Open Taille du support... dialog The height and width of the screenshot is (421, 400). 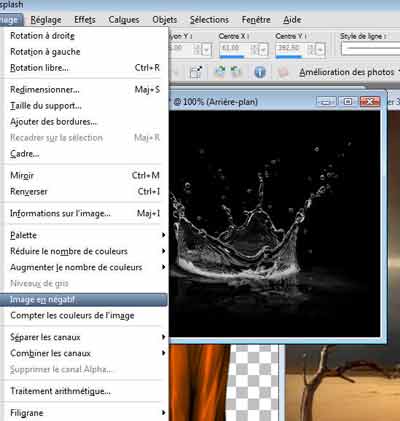[x=84, y=106]
